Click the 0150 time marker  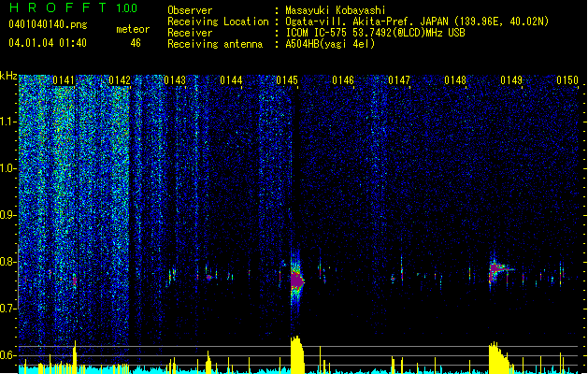click(567, 80)
